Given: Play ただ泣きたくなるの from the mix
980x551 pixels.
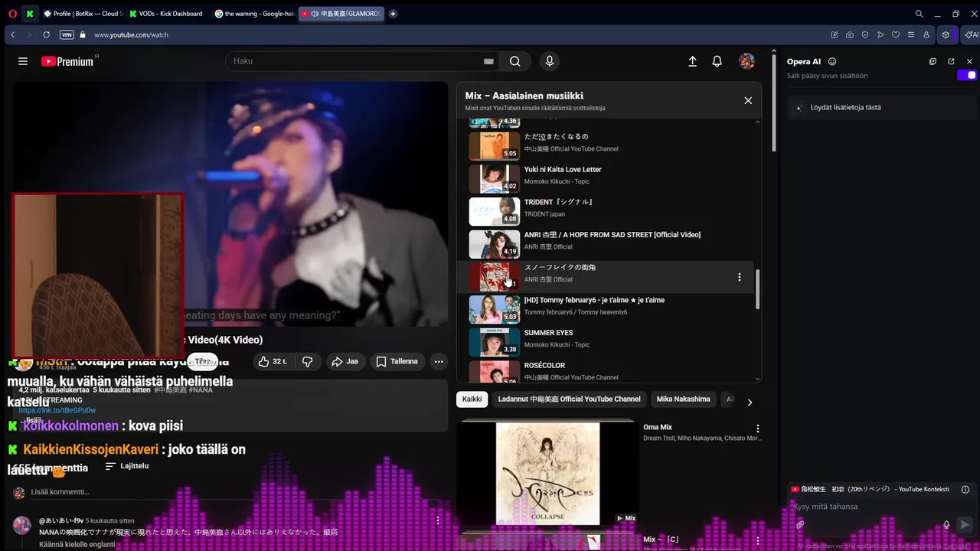Looking at the screenshot, I should click(605, 145).
